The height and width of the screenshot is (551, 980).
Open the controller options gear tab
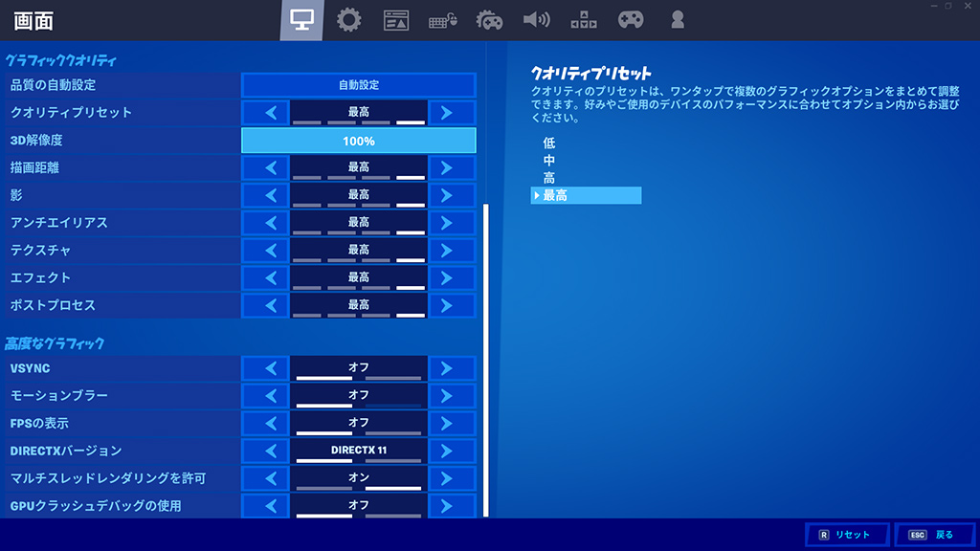point(489,21)
